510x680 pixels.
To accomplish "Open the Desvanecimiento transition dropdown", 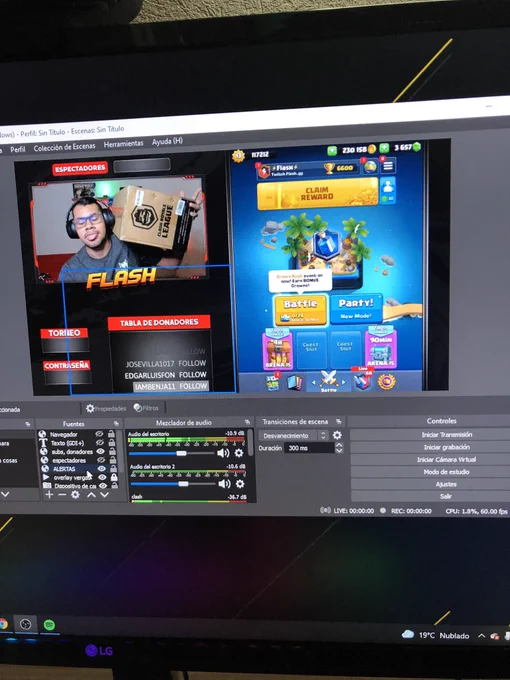I will (x=294, y=435).
